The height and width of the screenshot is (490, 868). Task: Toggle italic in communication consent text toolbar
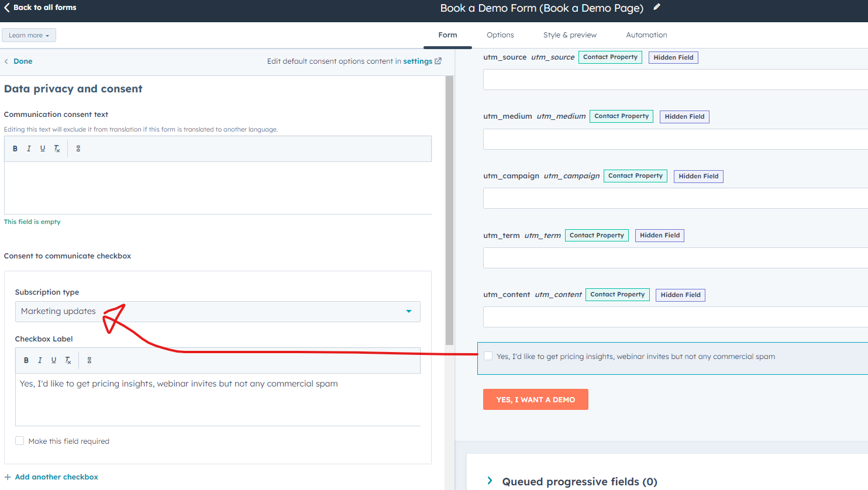pos(29,149)
